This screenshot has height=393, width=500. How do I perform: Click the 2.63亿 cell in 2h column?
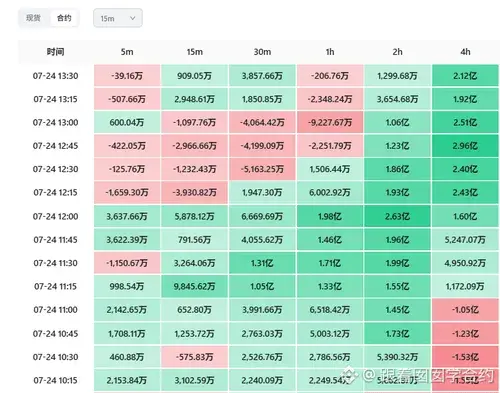pos(397,216)
